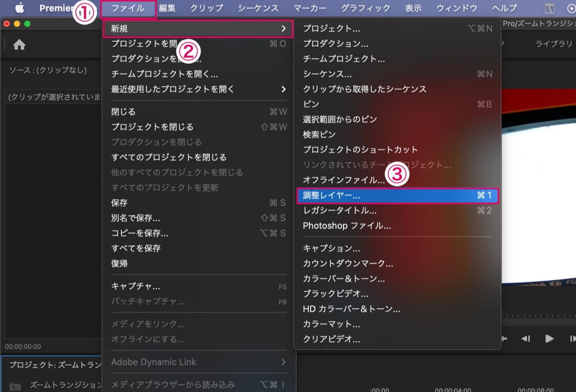
Task: Select 検索ビン
Action: coord(397,135)
